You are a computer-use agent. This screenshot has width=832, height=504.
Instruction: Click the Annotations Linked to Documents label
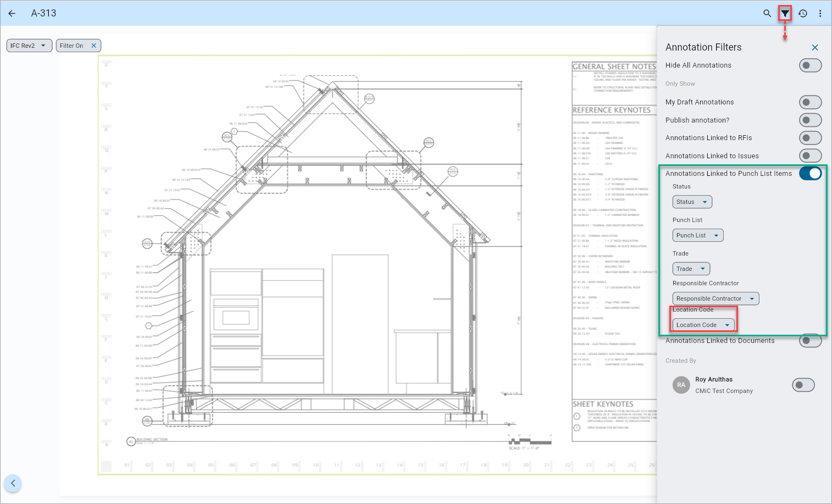[720, 341]
